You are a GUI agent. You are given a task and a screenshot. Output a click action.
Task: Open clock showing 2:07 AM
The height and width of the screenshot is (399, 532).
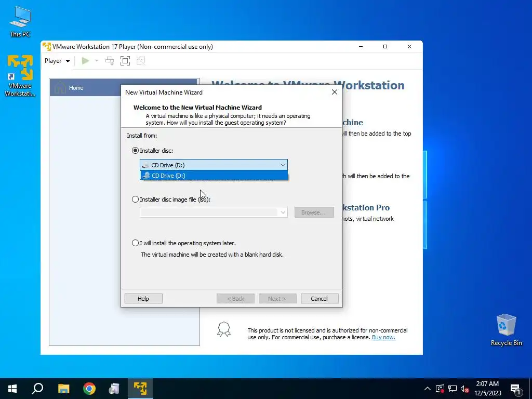[x=487, y=389]
